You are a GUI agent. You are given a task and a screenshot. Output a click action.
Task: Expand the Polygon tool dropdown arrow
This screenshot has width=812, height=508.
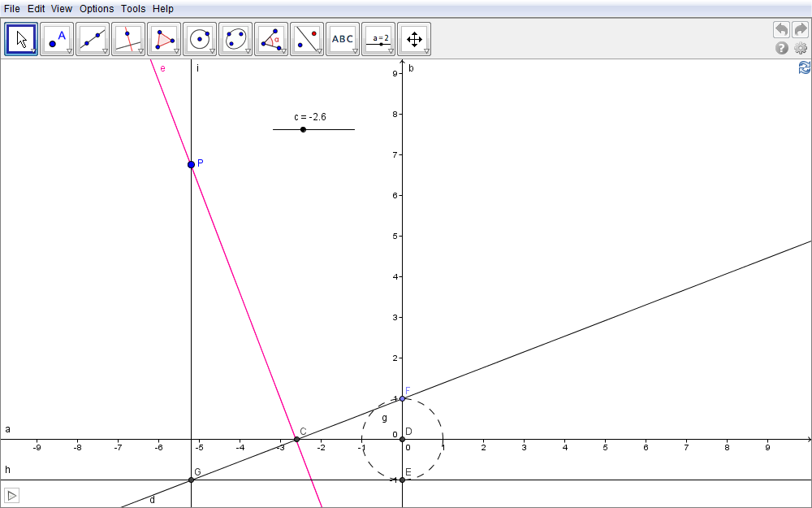point(177,51)
